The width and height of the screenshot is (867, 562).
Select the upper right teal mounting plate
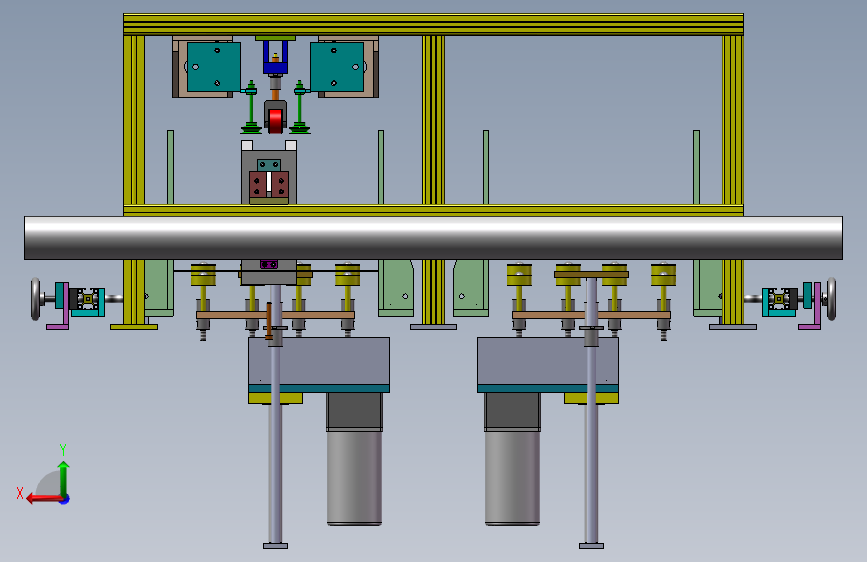(337, 67)
